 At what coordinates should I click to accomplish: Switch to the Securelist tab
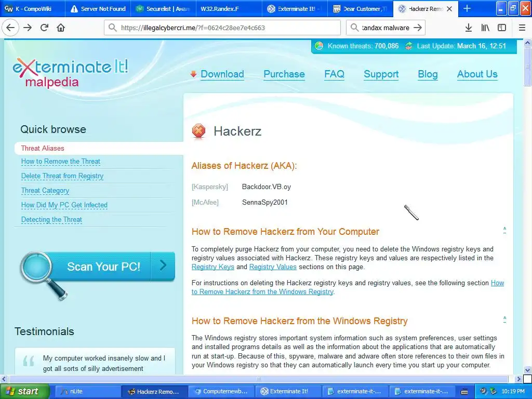click(x=163, y=9)
